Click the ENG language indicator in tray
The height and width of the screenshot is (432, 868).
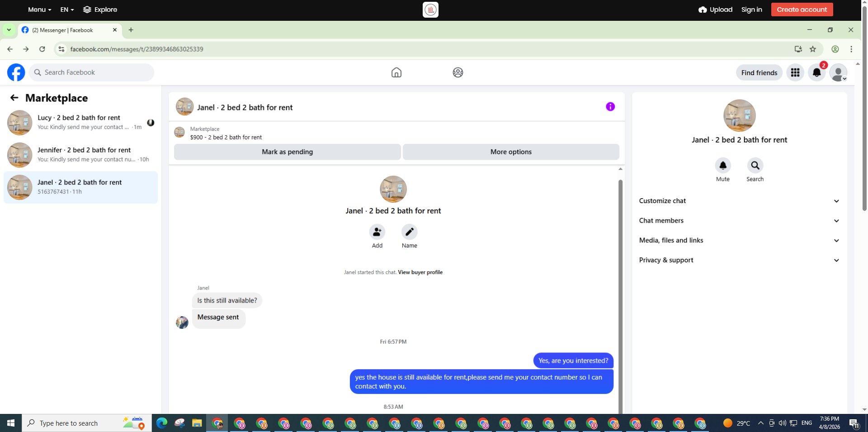tap(807, 423)
